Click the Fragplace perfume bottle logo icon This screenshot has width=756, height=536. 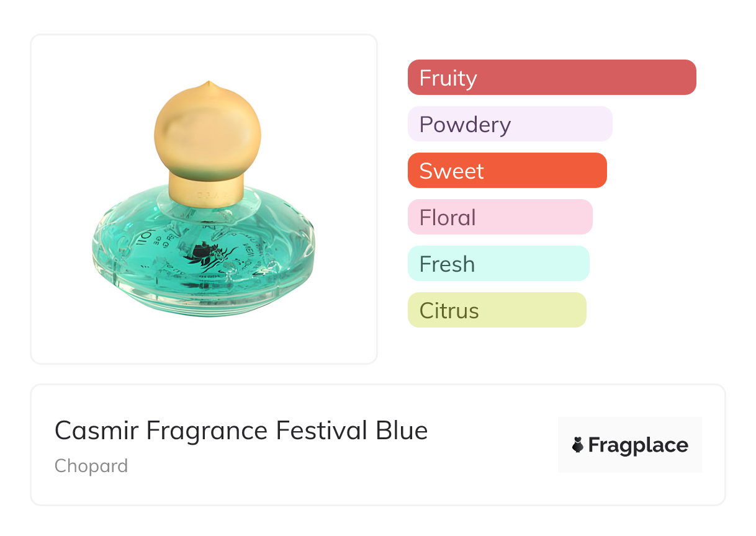click(578, 445)
